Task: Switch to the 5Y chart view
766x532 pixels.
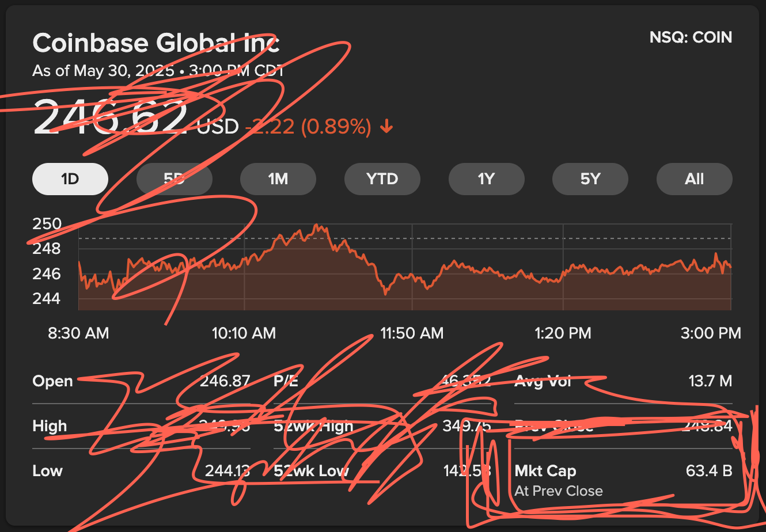Action: tap(590, 179)
